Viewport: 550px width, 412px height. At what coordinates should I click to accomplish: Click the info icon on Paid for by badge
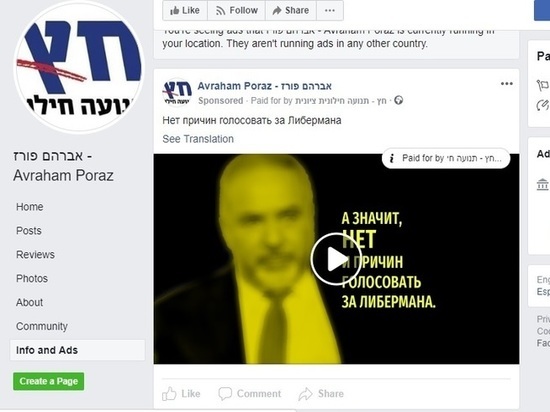coord(392,158)
